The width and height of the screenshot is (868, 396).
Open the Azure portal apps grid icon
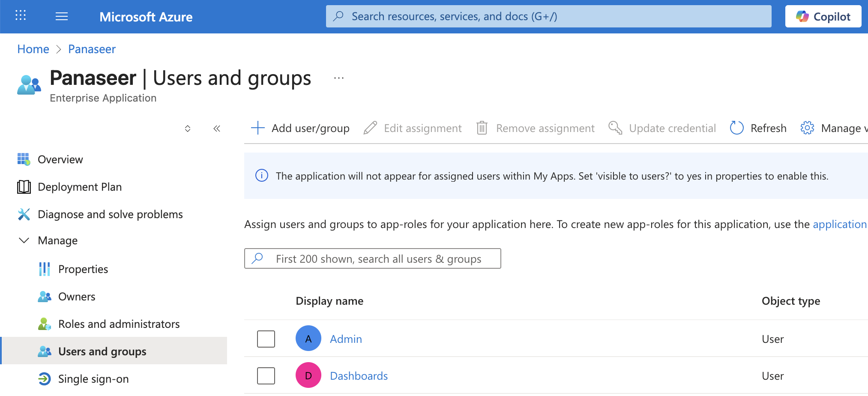click(x=21, y=16)
